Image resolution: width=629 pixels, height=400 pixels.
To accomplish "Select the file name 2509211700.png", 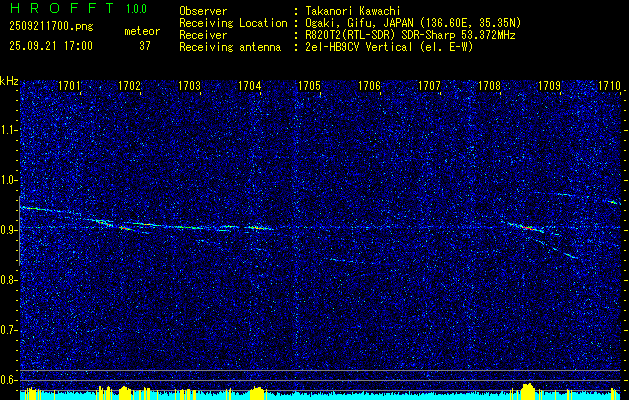I will [51, 27].
